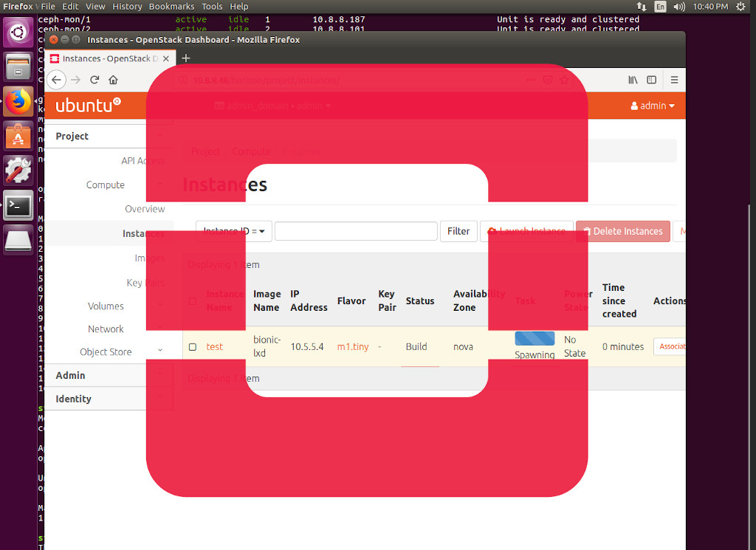Open the File menu

(x=48, y=6)
